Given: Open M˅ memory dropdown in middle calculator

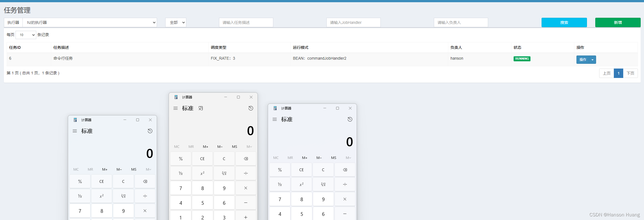Looking at the screenshot, I should point(249,147).
